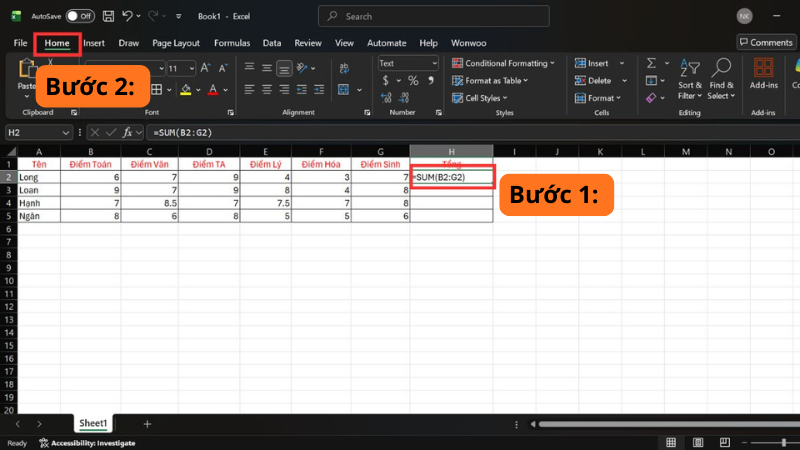Open the Formulas ribbon tab
Image resolution: width=800 pixels, height=450 pixels.
(x=232, y=43)
